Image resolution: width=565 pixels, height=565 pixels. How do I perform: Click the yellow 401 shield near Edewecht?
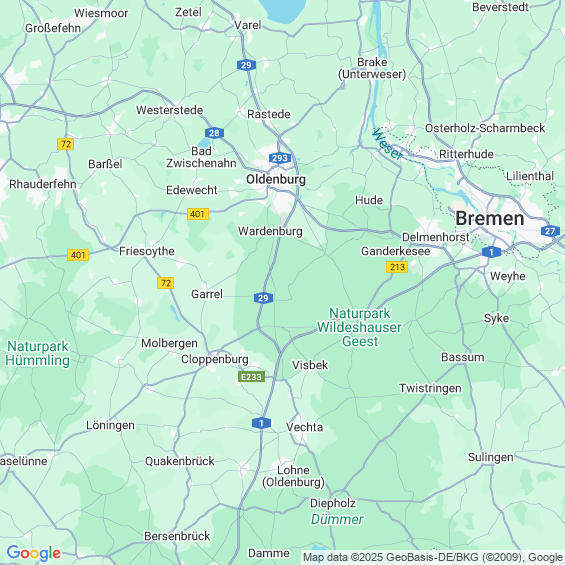coord(198,214)
